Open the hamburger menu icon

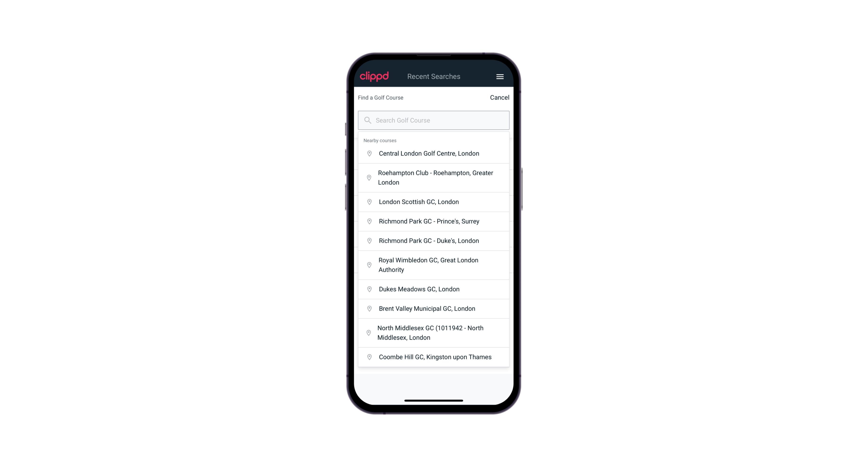click(500, 76)
